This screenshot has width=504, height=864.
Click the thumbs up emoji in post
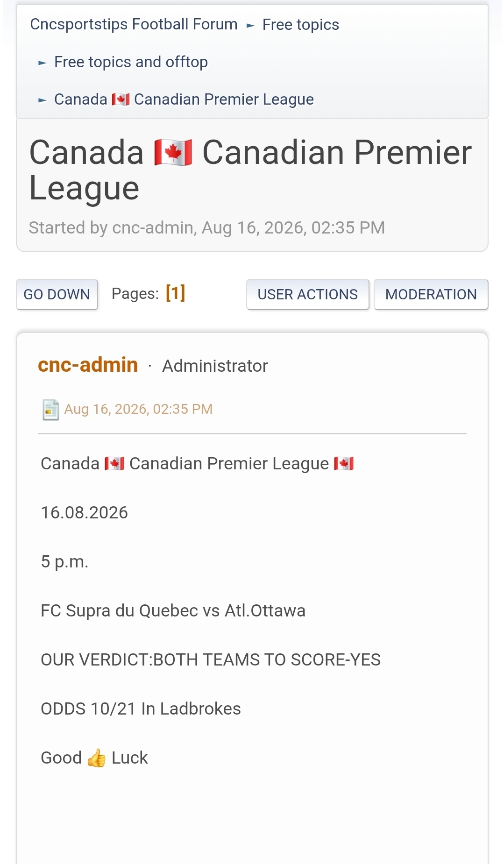(x=97, y=758)
